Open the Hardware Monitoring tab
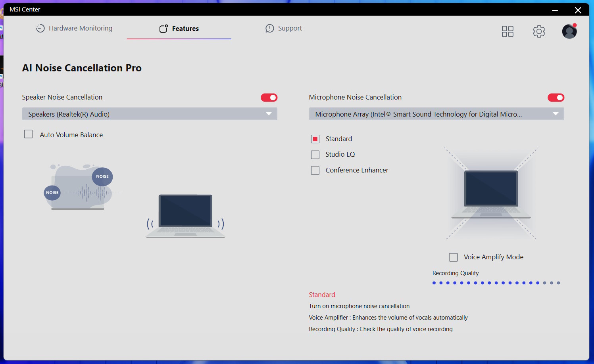This screenshot has height=364, width=594. (74, 28)
